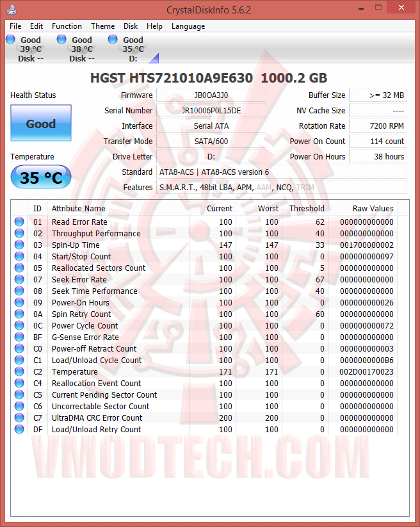Click the status orb for Load/Unload Cycle Count
The width and height of the screenshot is (420, 527).
(19, 360)
